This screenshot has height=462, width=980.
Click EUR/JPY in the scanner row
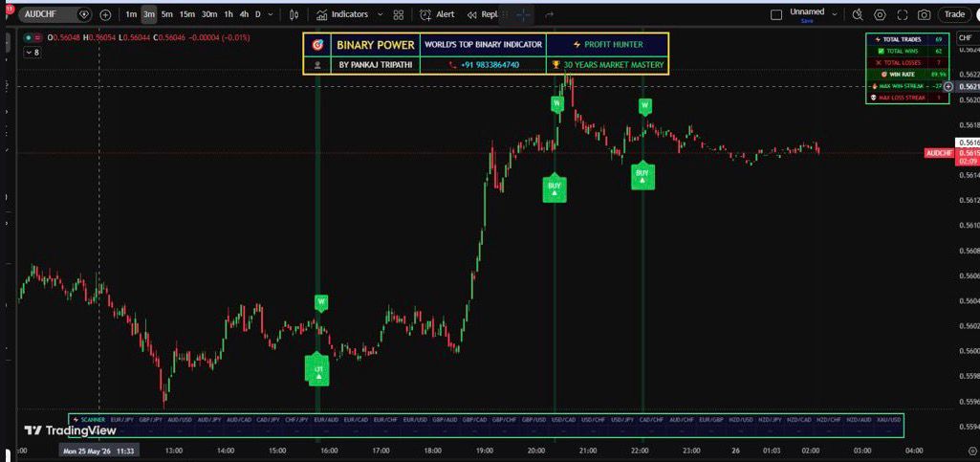coord(121,420)
